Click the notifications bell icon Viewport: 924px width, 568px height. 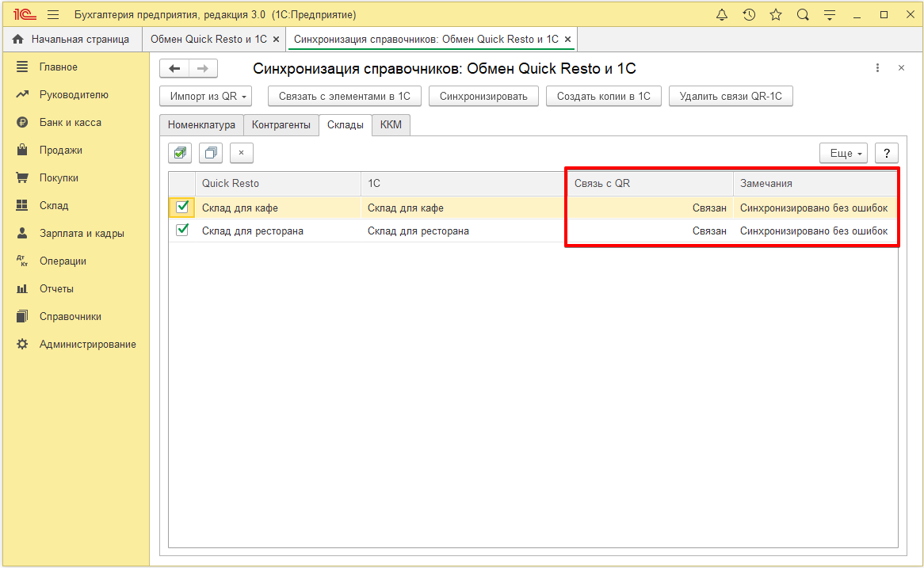pos(722,15)
